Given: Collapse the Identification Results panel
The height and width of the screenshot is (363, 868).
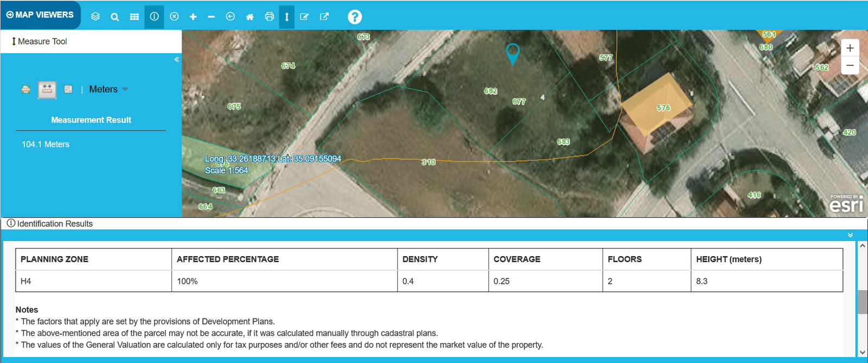Looking at the screenshot, I should coord(850,235).
